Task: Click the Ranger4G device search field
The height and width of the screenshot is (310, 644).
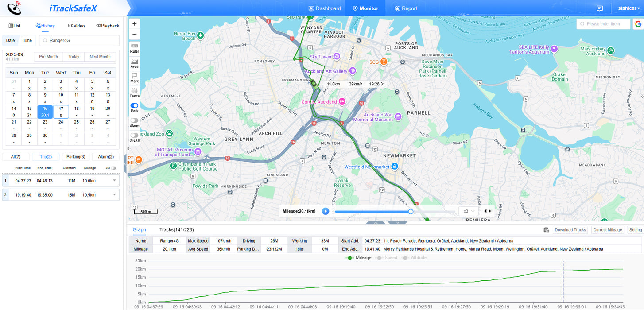Action: point(80,40)
